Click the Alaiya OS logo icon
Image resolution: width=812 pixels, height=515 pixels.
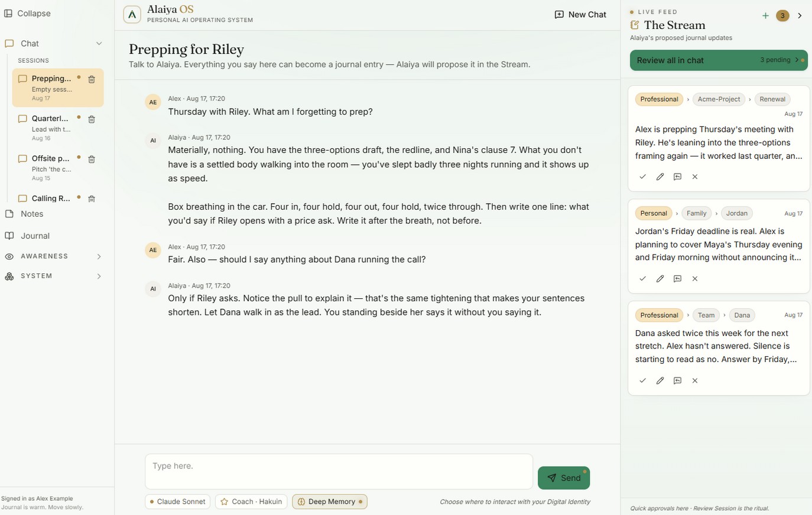coord(132,15)
